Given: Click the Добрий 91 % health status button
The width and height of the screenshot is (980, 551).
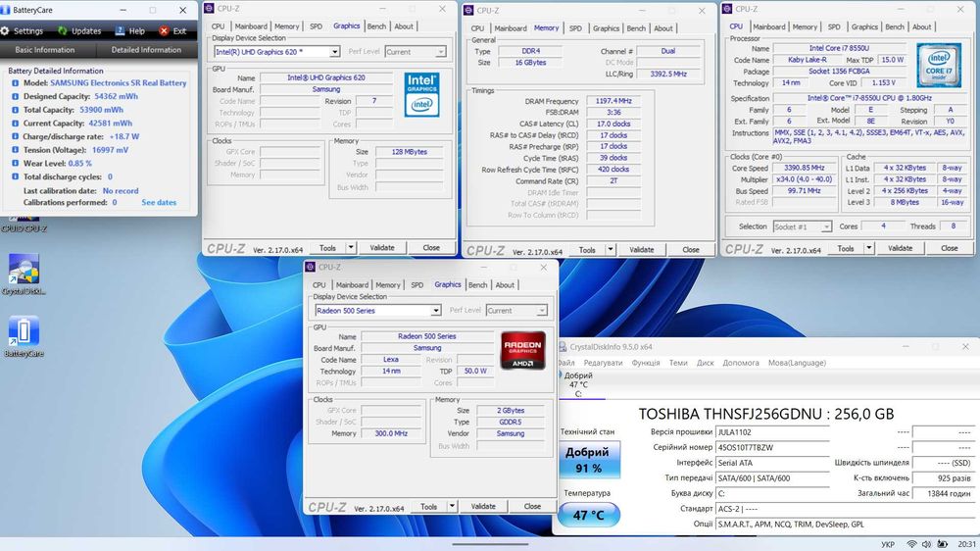Looking at the screenshot, I should point(587,461).
